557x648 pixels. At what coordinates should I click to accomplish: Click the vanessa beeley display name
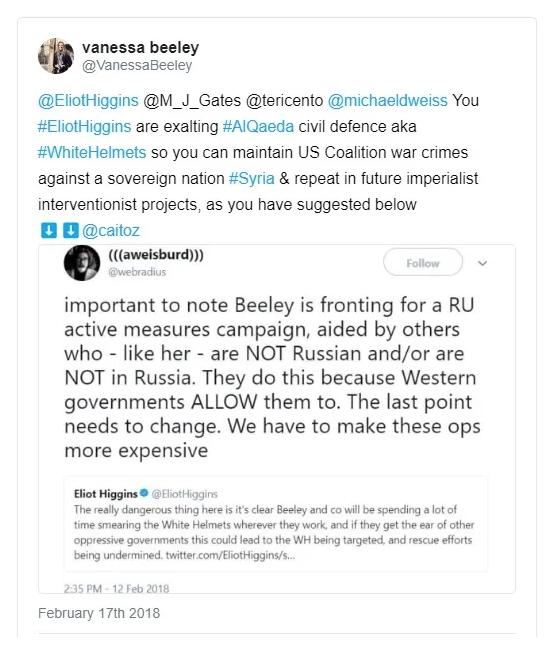(x=140, y=48)
